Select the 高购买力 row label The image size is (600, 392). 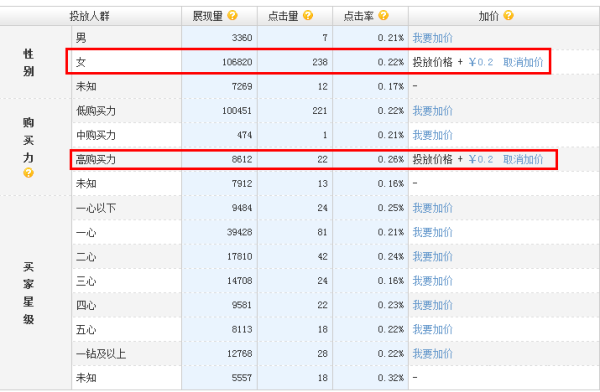pos(96,159)
